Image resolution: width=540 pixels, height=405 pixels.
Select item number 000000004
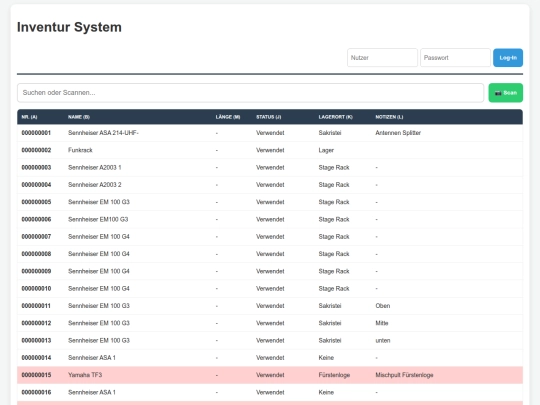pos(36,185)
